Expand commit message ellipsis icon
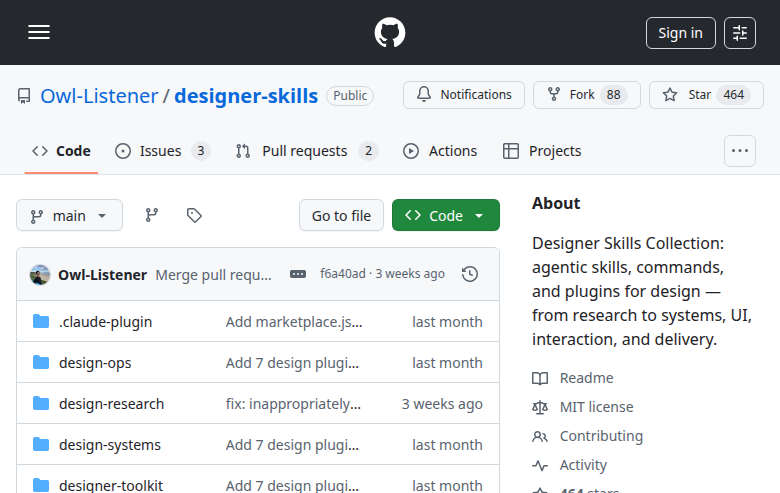Image resolution: width=780 pixels, height=493 pixels. (x=298, y=274)
